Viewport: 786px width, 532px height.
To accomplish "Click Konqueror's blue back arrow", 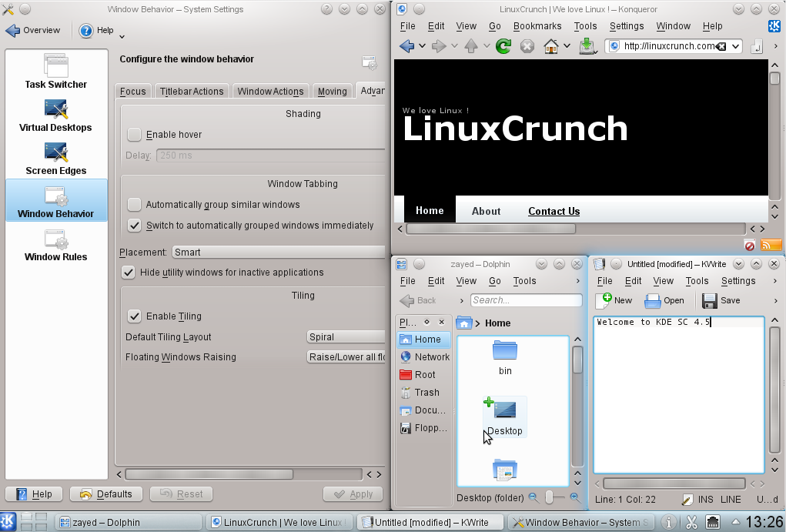I will (x=406, y=46).
